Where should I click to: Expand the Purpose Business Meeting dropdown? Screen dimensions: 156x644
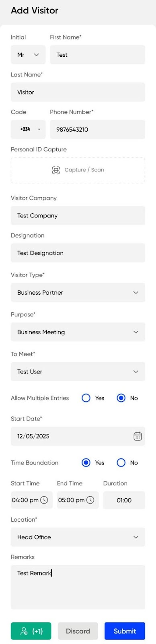[78, 332]
